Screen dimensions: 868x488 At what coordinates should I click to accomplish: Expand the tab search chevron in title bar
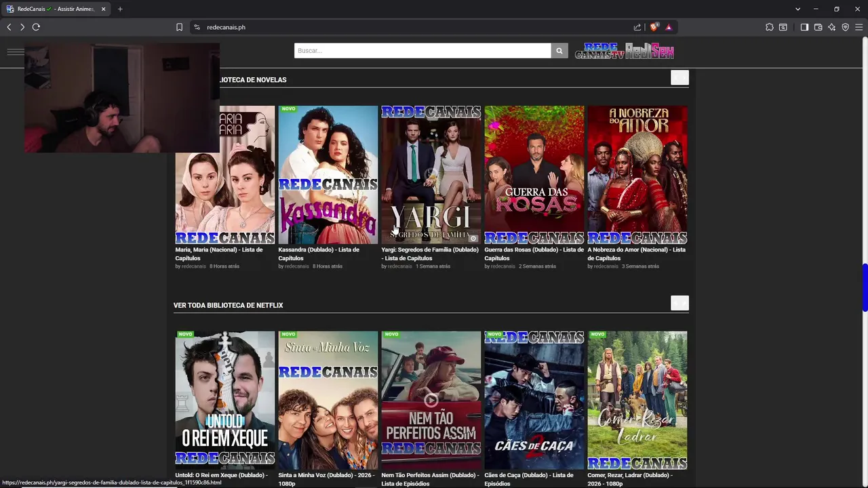[x=797, y=9]
